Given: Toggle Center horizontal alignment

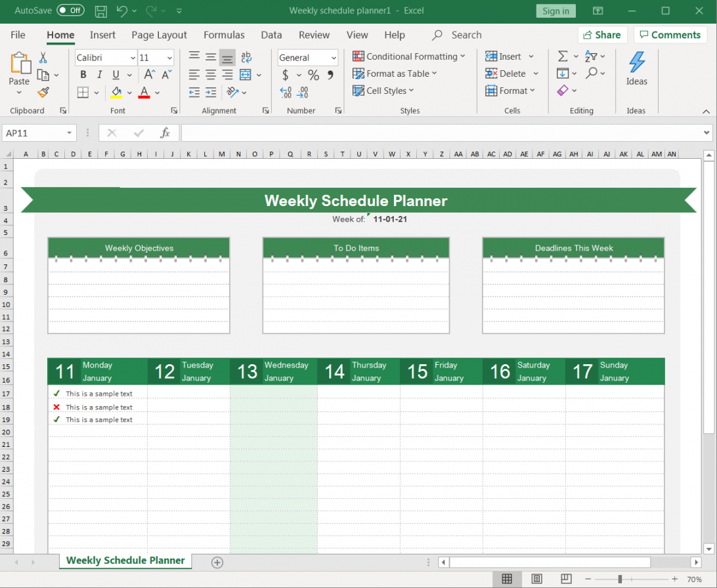Looking at the screenshot, I should click(x=211, y=75).
